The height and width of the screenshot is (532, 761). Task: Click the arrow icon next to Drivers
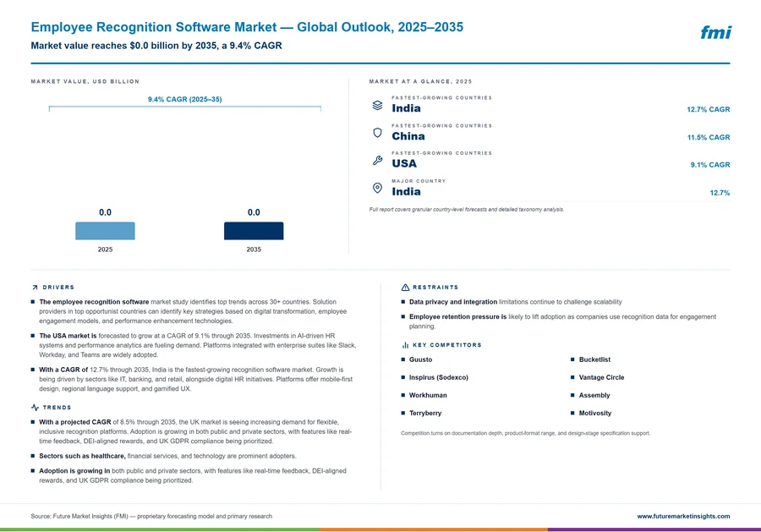pyautogui.click(x=35, y=288)
